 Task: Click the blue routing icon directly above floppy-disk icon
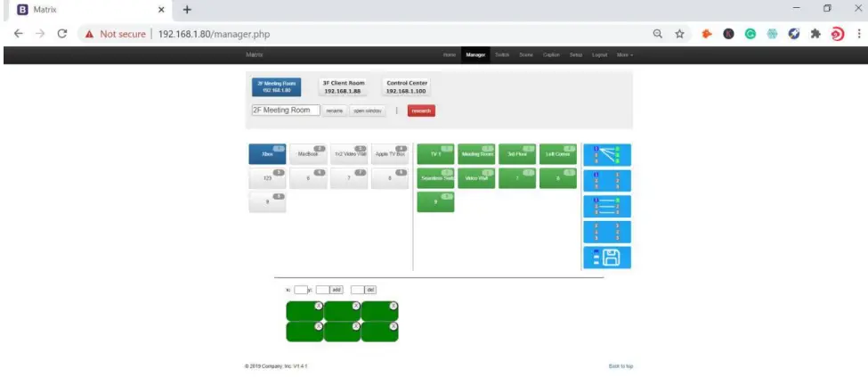pos(607,232)
